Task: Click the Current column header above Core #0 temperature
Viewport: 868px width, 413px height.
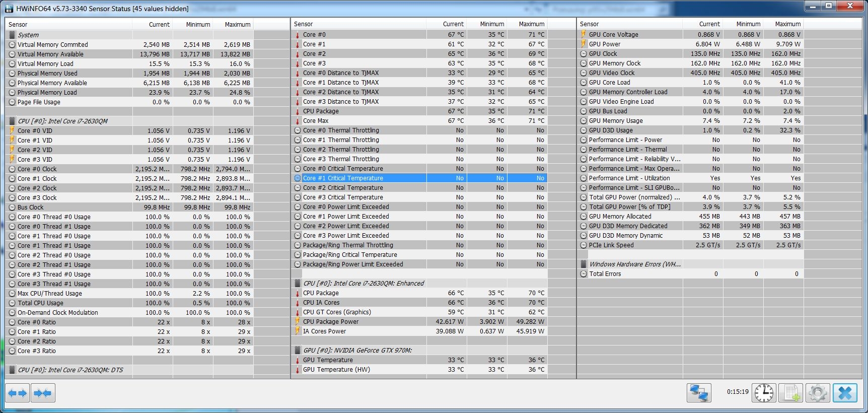Action: click(446, 24)
